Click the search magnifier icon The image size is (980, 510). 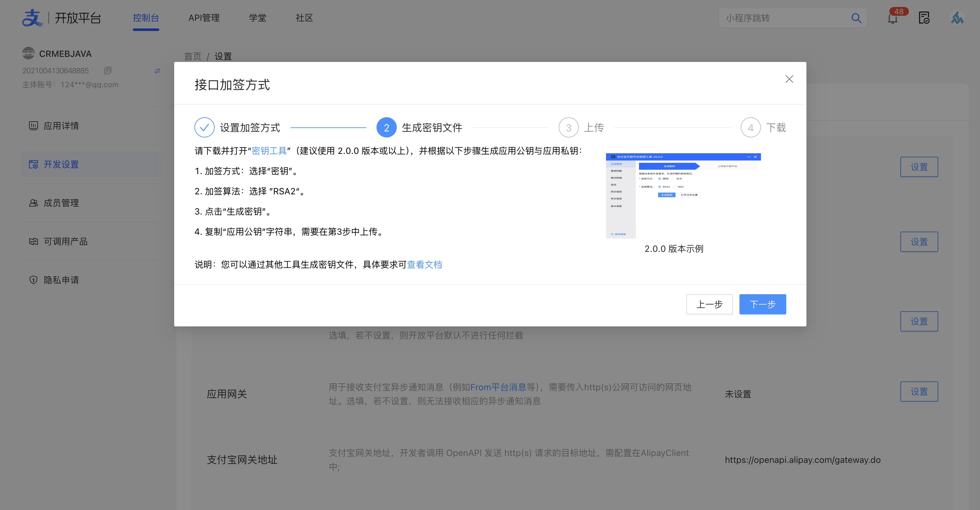coord(856,18)
